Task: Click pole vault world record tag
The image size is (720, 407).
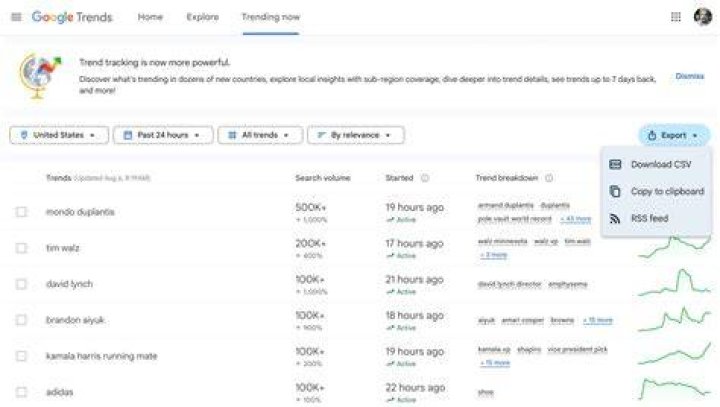Action: 514,219
